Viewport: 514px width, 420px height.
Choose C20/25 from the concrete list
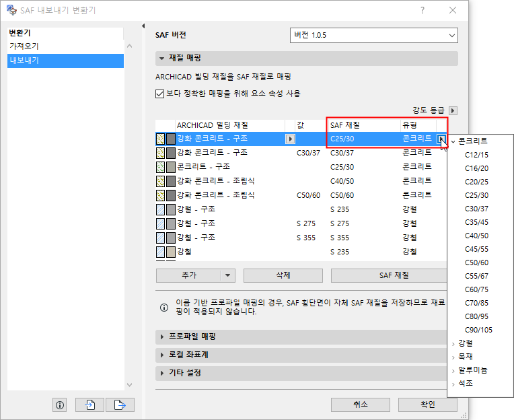(x=476, y=182)
